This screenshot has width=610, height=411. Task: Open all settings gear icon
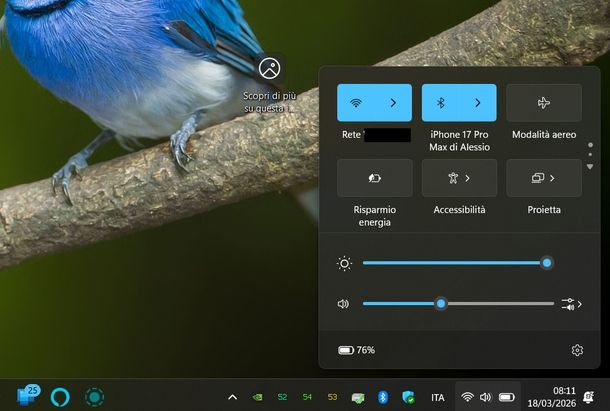577,350
